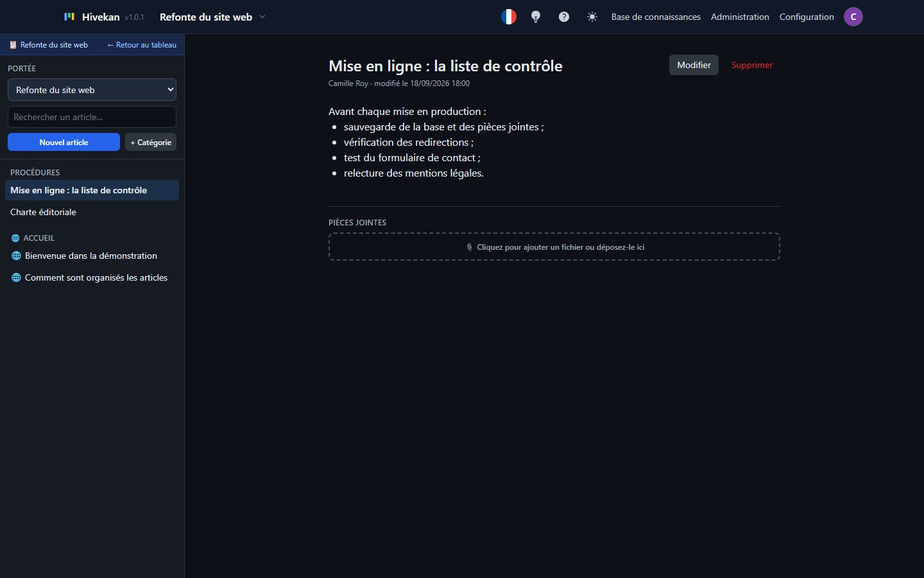Select Mise en ligne article in sidebar
The width and height of the screenshot is (924, 578).
92,190
